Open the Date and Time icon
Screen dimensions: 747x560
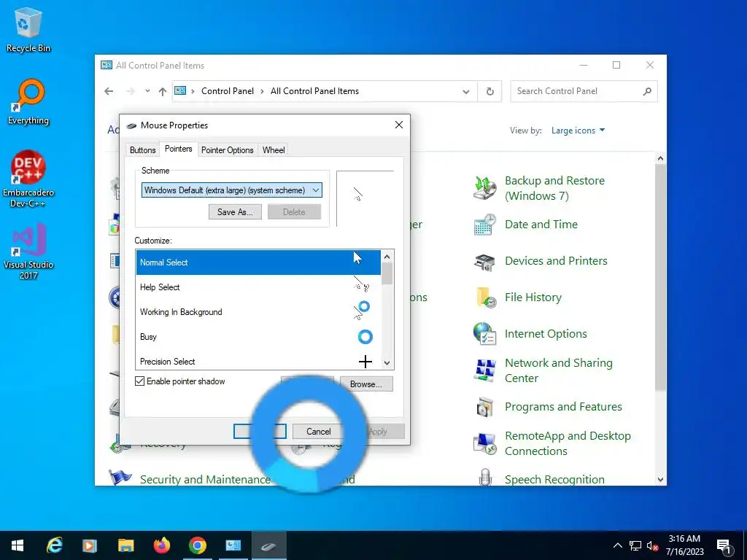click(484, 225)
